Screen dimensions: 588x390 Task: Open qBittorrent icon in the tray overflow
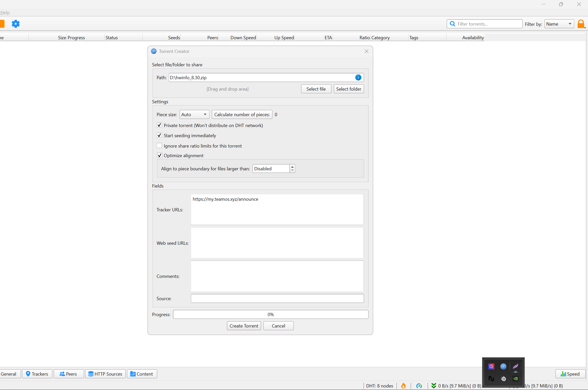pyautogui.click(x=503, y=366)
